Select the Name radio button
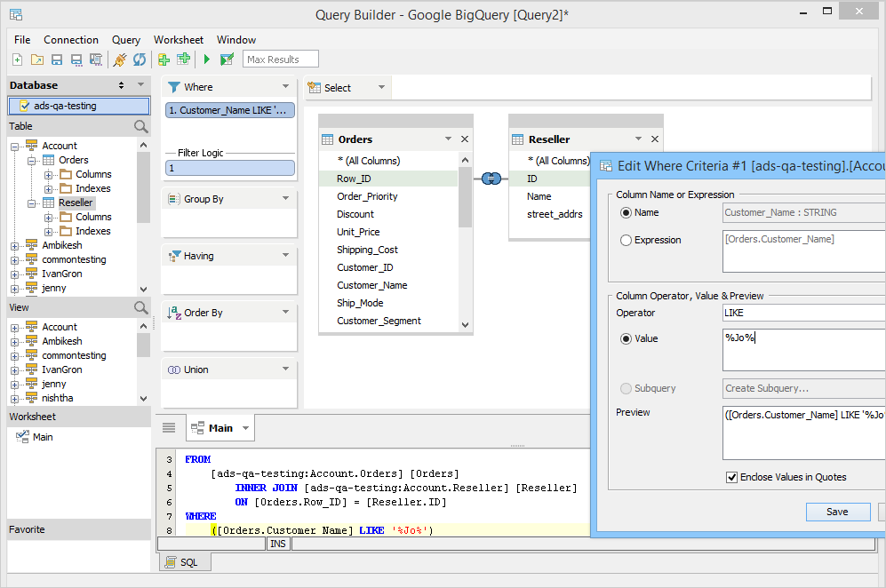886x588 pixels. coord(627,213)
